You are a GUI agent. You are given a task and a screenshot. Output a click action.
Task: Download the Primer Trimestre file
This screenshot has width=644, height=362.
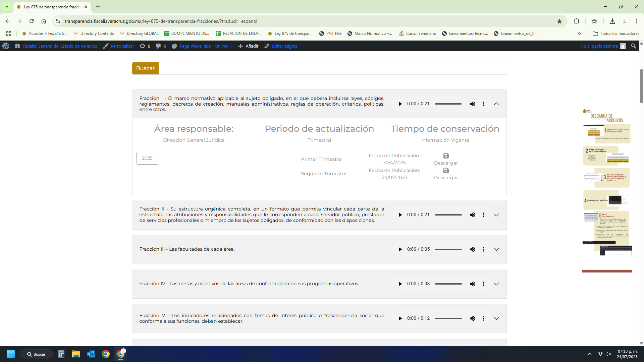point(446,159)
